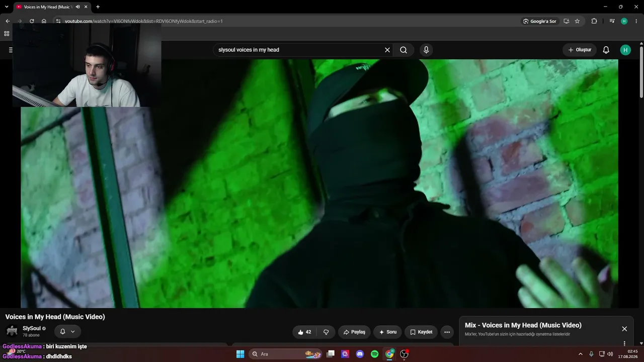Clear the search query with the X icon
The height and width of the screenshot is (362, 644).
coord(387,50)
